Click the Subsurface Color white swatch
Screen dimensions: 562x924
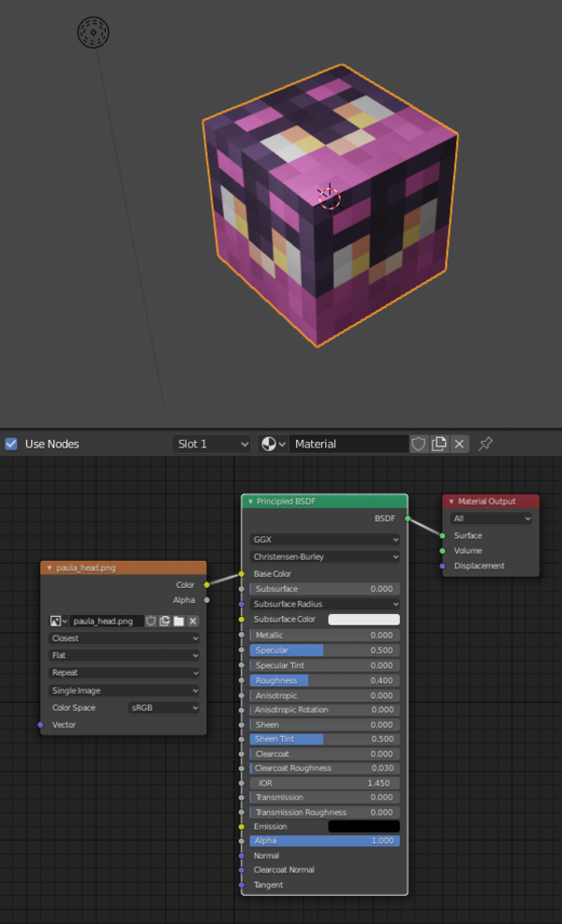(x=363, y=620)
